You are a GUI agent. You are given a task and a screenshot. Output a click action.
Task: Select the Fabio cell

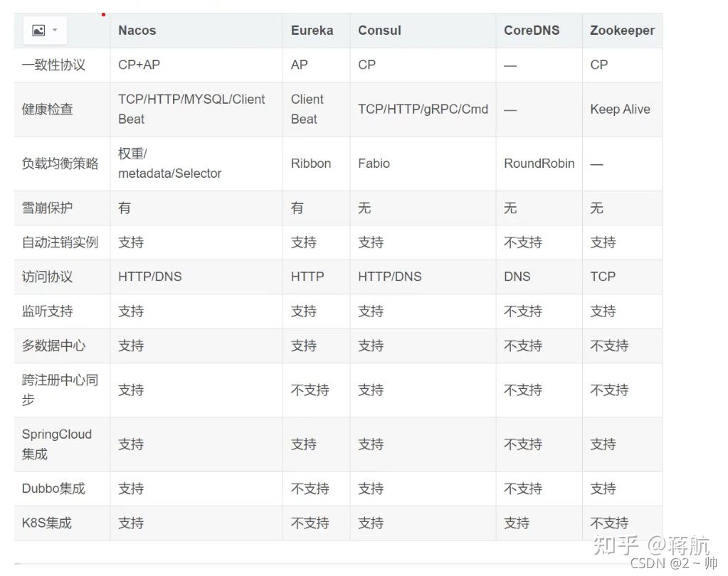374,164
